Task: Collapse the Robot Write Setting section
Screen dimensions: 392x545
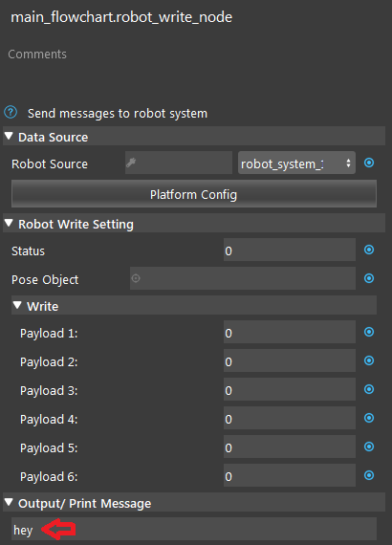Action: [9, 223]
